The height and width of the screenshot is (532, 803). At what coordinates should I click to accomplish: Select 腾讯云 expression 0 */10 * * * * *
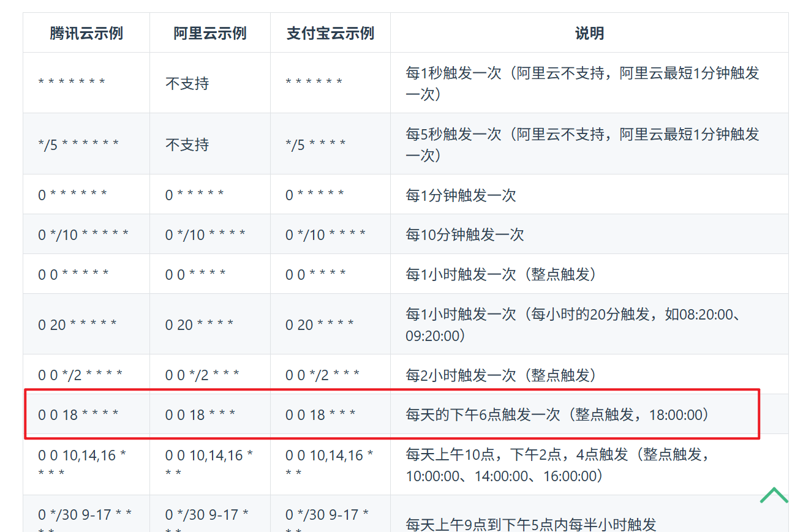[83, 234]
